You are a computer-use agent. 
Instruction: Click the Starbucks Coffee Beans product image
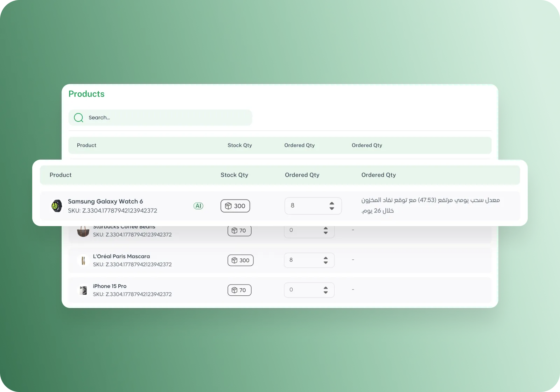tap(83, 231)
